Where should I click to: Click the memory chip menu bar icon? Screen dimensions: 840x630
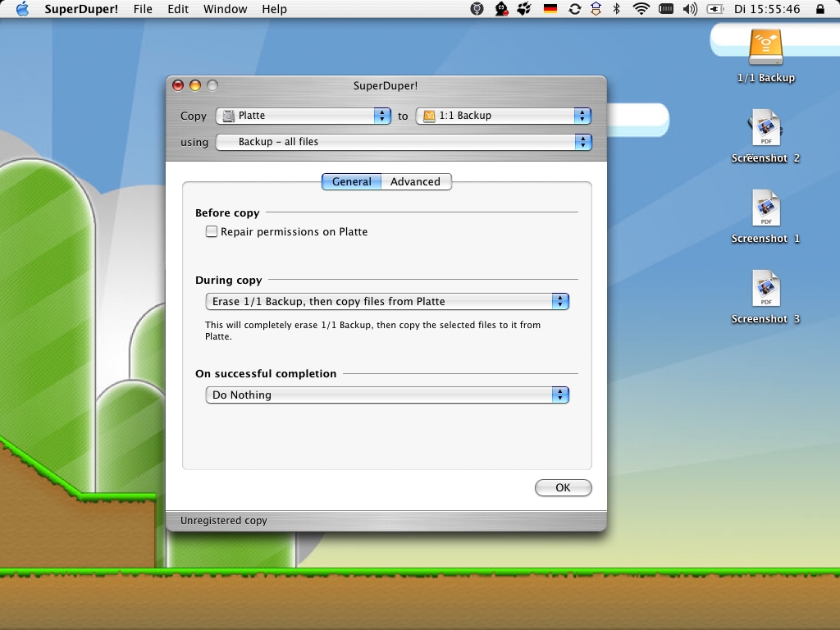point(666,9)
